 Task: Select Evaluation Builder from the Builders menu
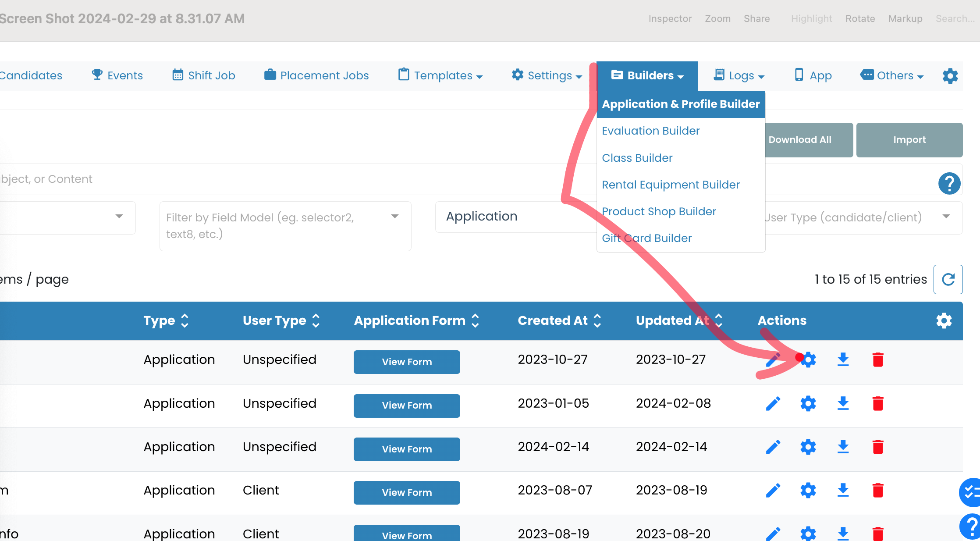[650, 131]
